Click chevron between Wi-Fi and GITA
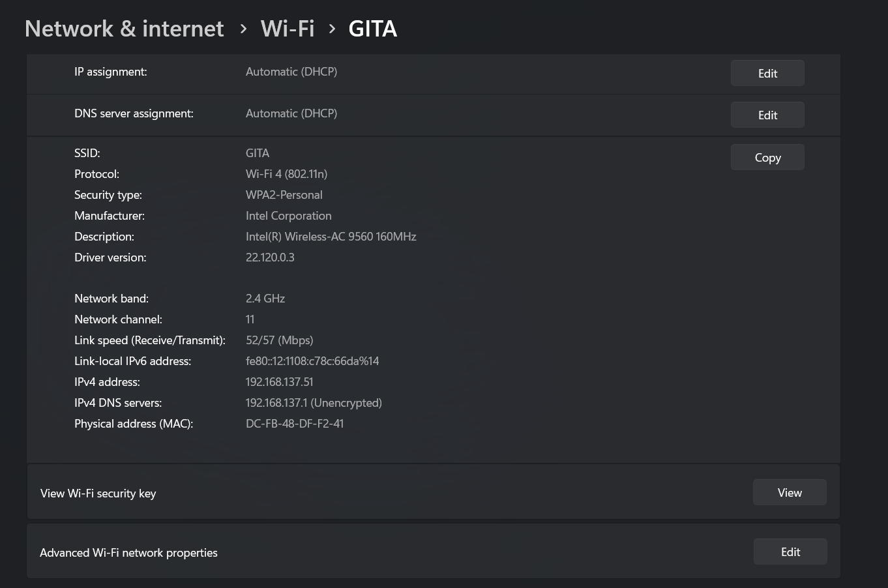The image size is (888, 588). coord(332,29)
